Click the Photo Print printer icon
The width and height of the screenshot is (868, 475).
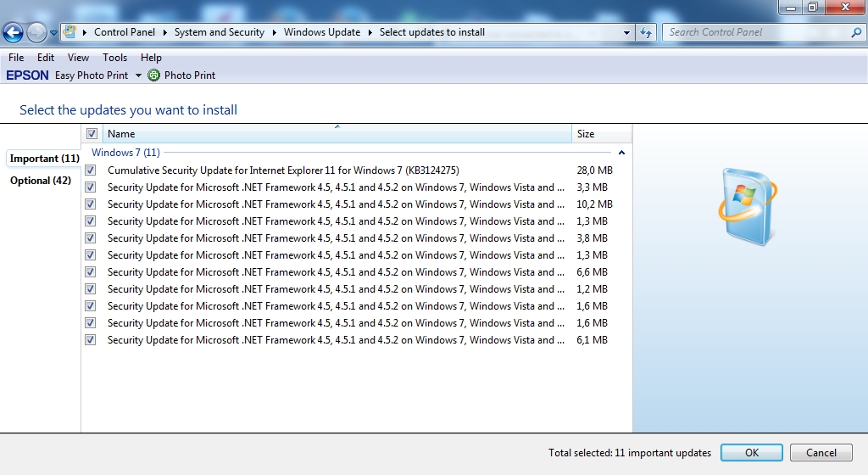click(x=154, y=75)
